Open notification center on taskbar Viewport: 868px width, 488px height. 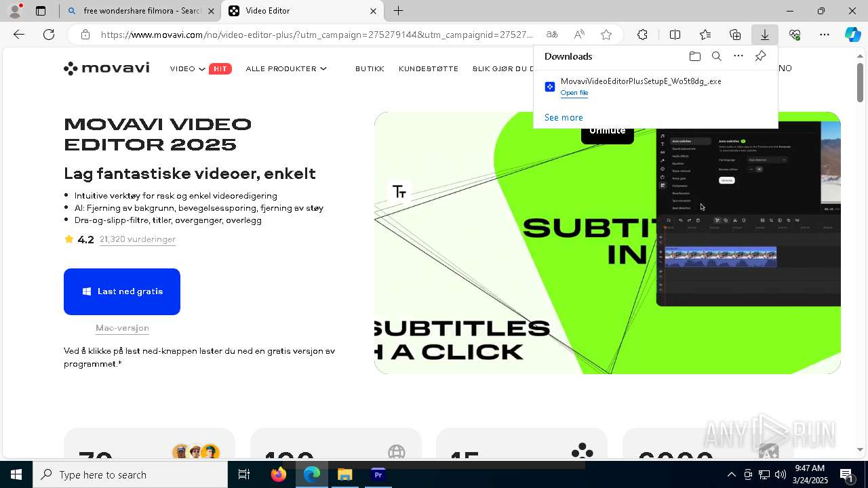tap(848, 474)
